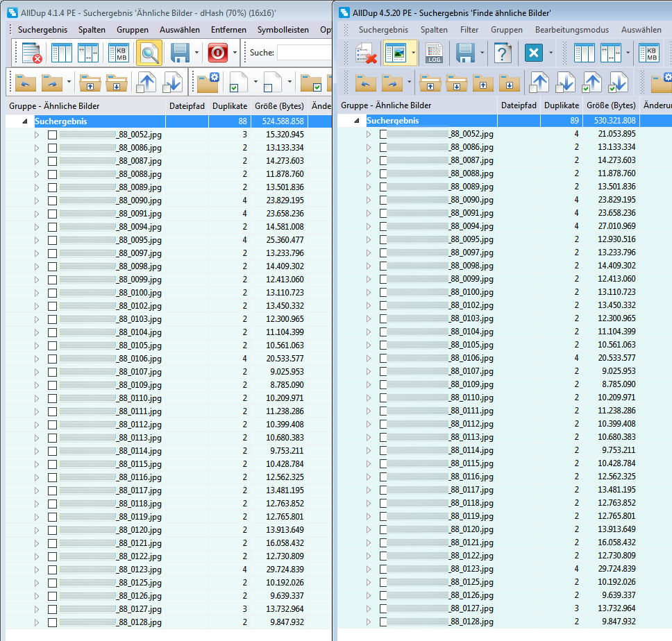Click the KB/MB size unit icon in left window

[118, 53]
